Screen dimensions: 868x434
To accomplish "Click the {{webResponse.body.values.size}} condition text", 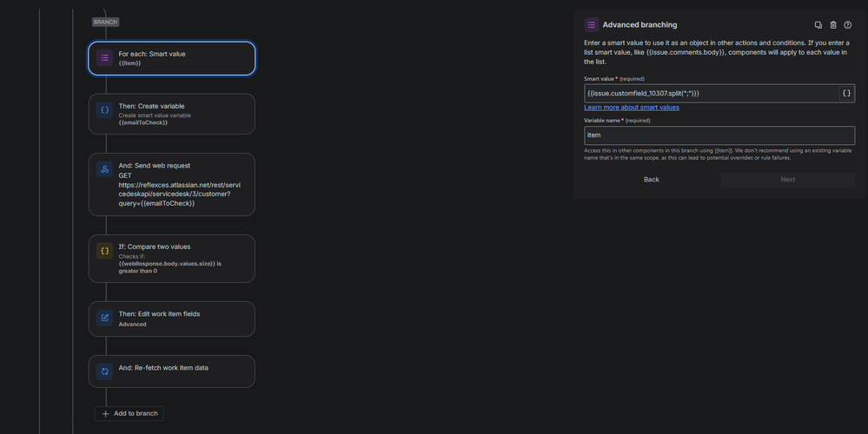I will click(167, 264).
